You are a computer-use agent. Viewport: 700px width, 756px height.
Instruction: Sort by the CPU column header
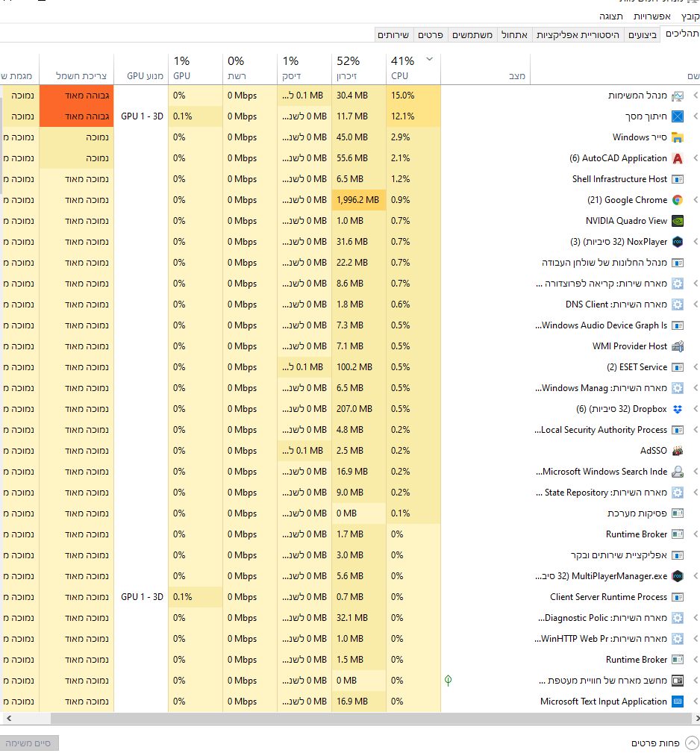(413, 69)
